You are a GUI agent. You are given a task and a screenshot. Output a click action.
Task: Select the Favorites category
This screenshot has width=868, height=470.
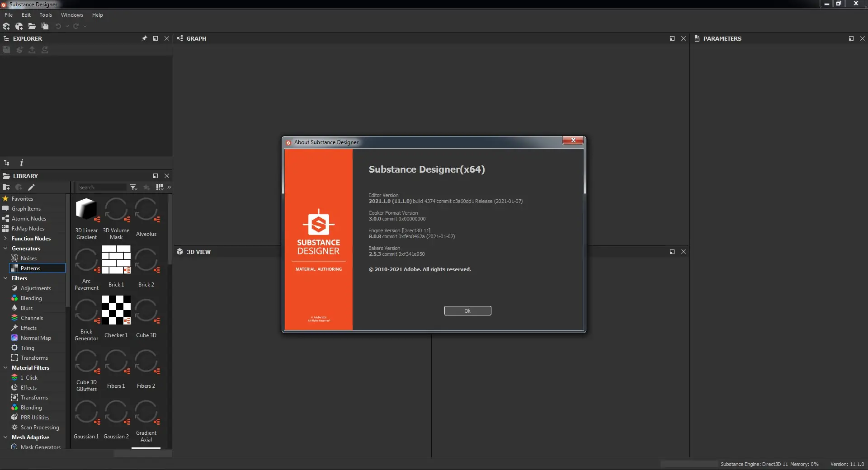tap(23, 198)
